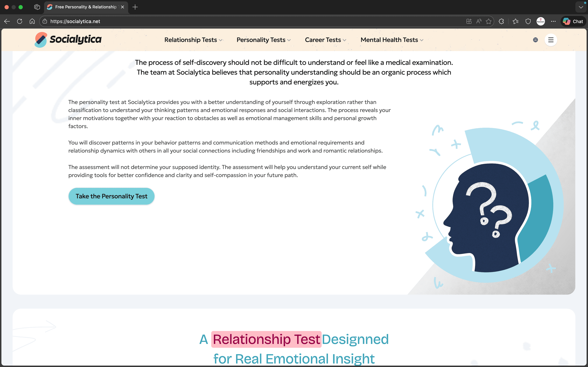Go to browser home page

(32, 21)
